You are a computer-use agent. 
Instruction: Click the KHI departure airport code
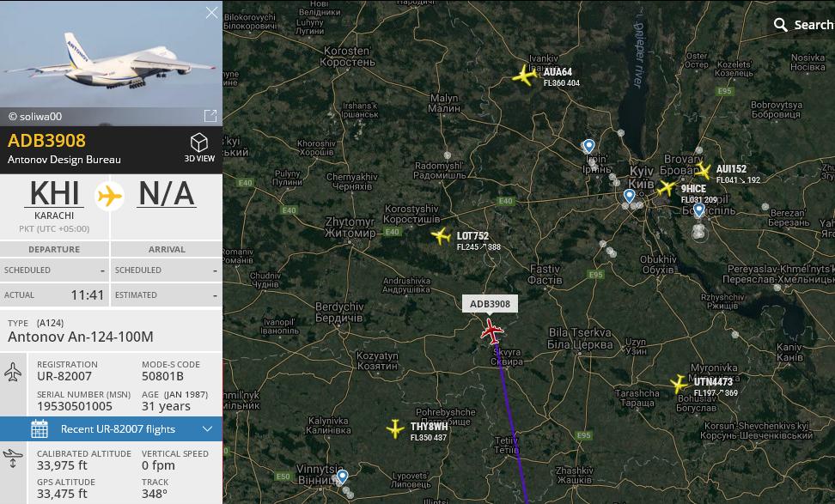54,193
